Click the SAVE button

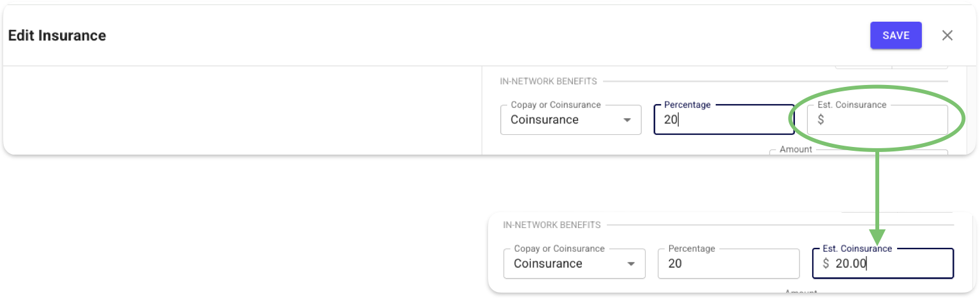click(x=896, y=36)
